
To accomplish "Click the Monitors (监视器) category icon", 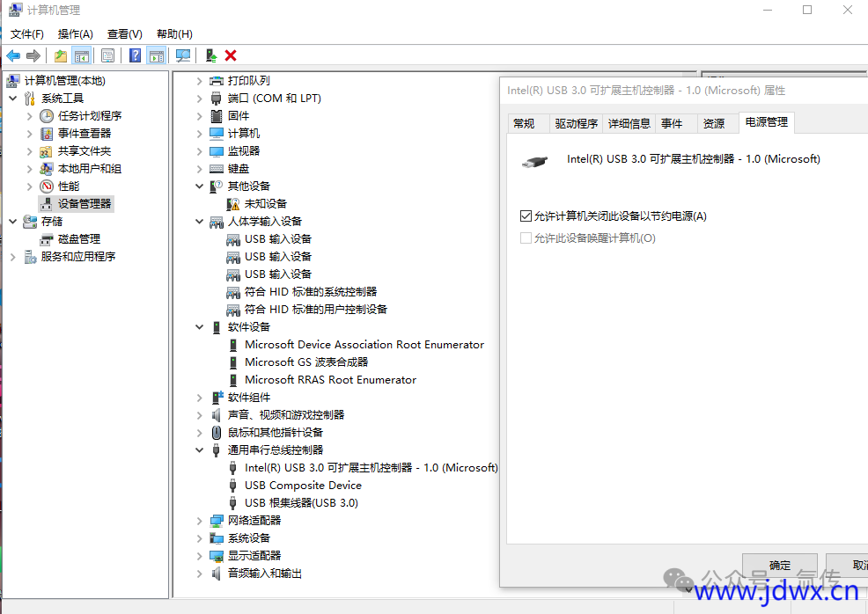I will (x=217, y=151).
